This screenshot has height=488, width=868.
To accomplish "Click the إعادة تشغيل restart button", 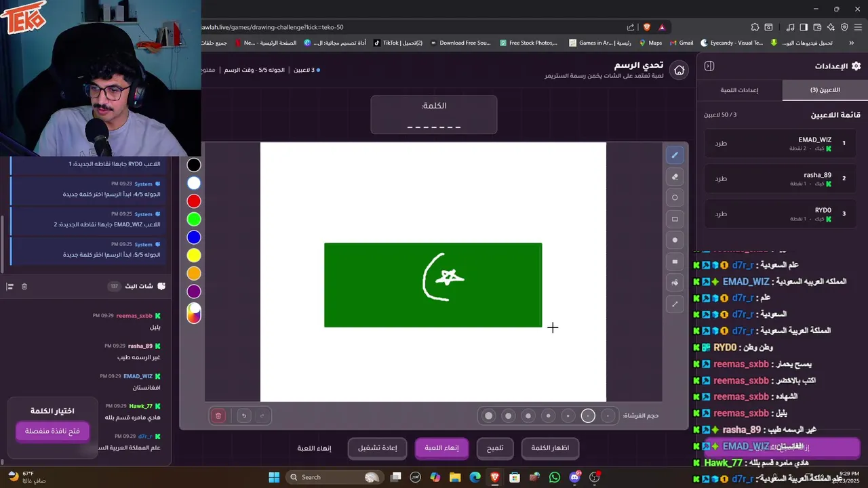I will pyautogui.click(x=377, y=448).
